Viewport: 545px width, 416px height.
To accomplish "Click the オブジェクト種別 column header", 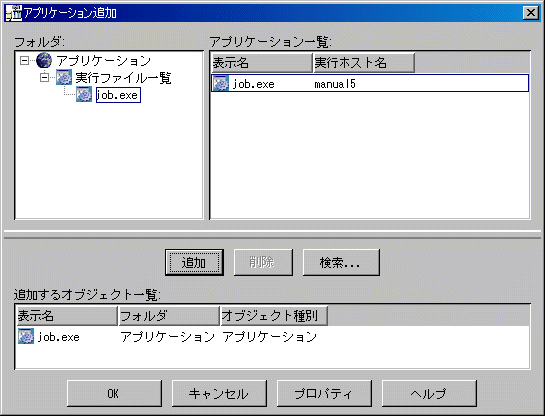I will pos(274,316).
